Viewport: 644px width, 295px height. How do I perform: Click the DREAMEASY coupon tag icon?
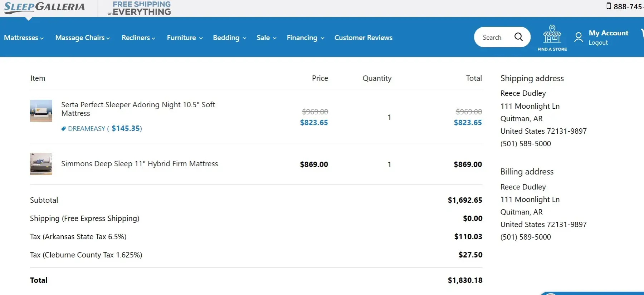point(63,129)
